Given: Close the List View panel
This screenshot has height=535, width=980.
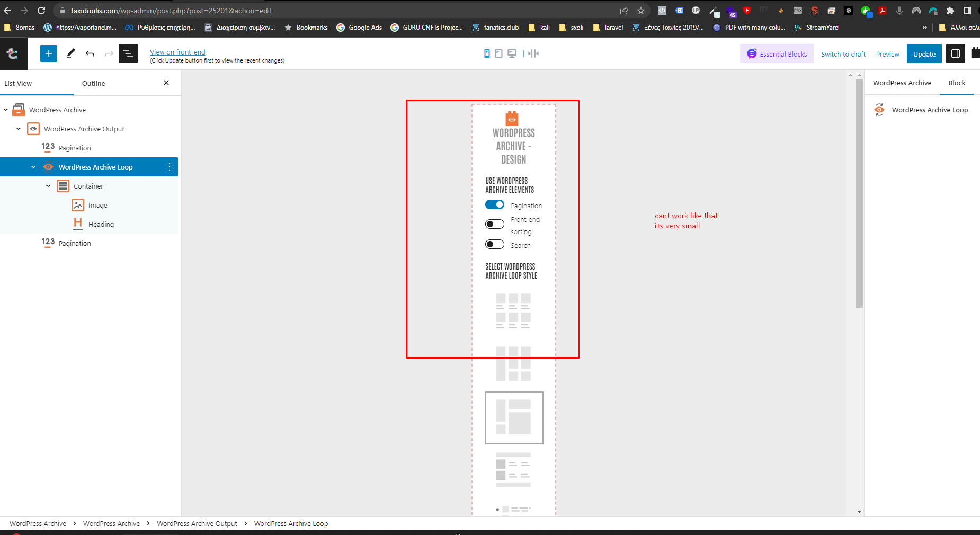Looking at the screenshot, I should (x=166, y=83).
